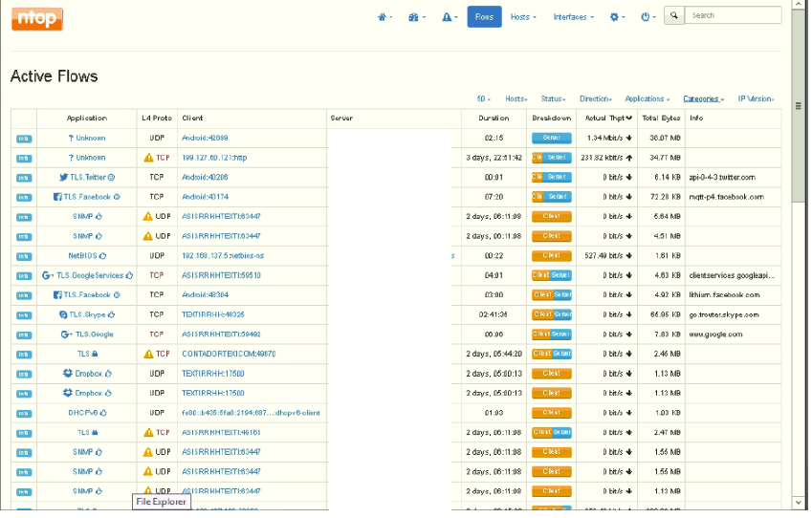The height and width of the screenshot is (518, 812).
Task: Click the vertical scrollbar down arrow
Action: point(799,504)
